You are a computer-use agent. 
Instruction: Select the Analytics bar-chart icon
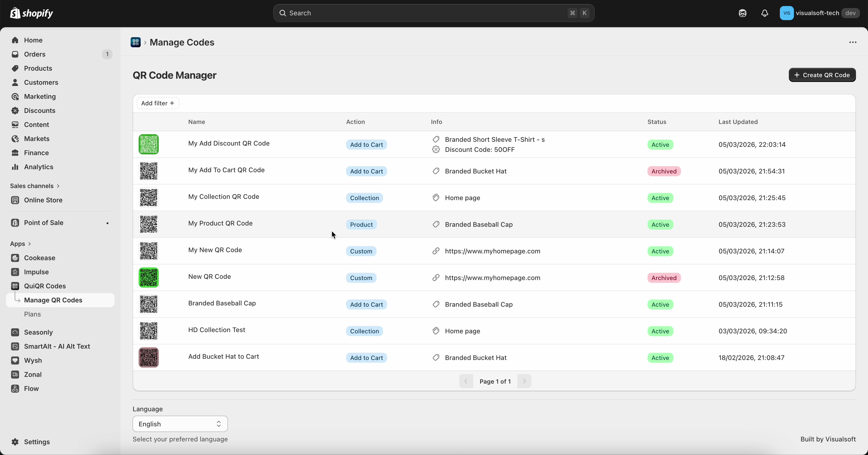(x=16, y=167)
